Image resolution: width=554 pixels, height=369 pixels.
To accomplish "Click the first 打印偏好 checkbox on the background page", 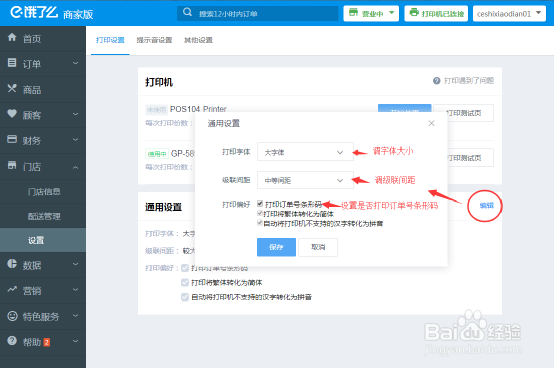I will click(185, 268).
